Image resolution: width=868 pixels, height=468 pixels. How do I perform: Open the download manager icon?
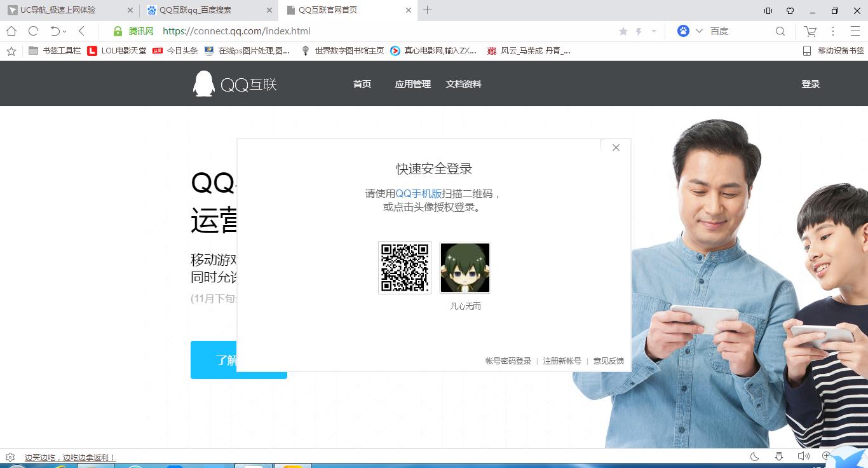coord(778,456)
